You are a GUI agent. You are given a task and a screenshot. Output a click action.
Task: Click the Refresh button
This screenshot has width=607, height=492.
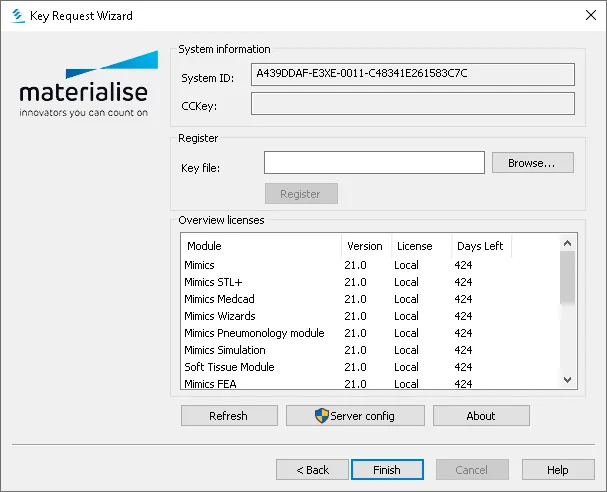(229, 416)
